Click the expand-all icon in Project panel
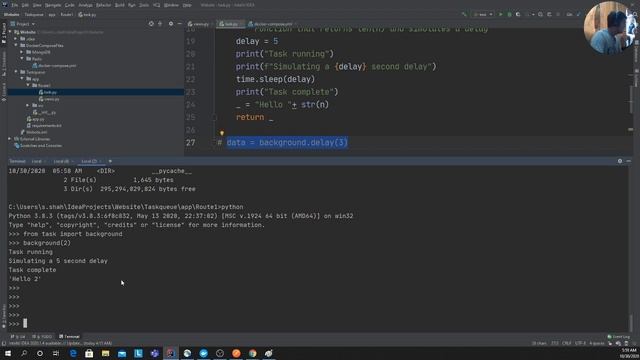640x360 pixels. point(160,24)
